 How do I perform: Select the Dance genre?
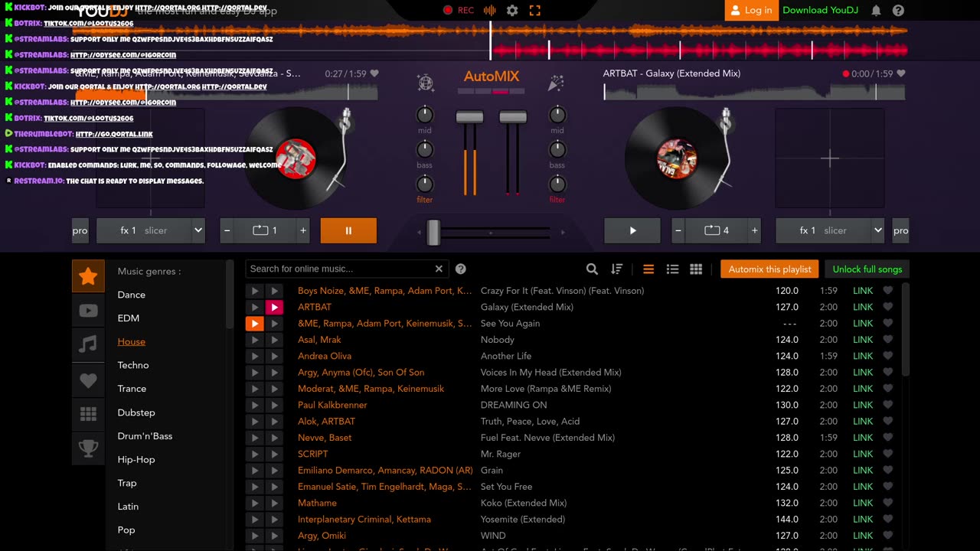point(132,295)
